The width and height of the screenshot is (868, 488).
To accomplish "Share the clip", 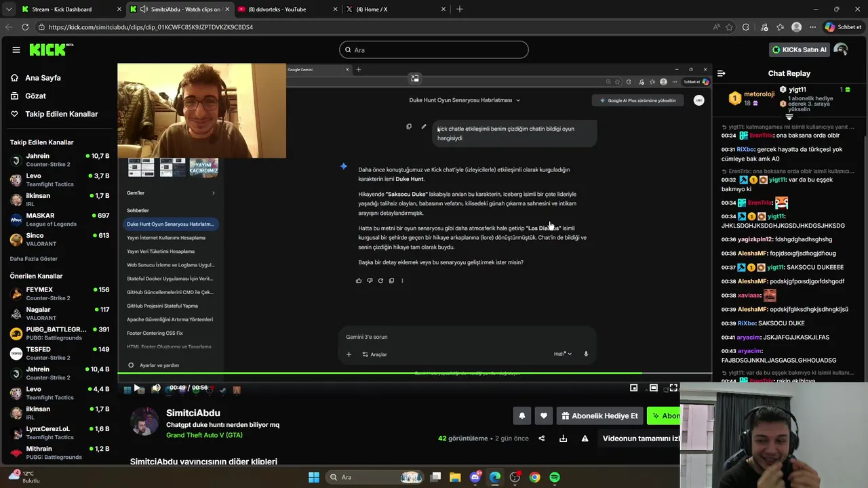I will point(541,439).
